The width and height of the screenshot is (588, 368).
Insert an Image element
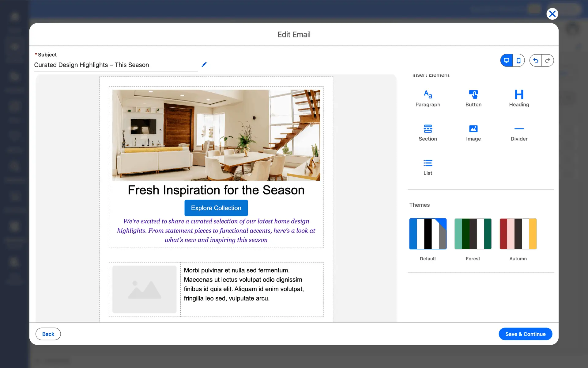tap(473, 132)
